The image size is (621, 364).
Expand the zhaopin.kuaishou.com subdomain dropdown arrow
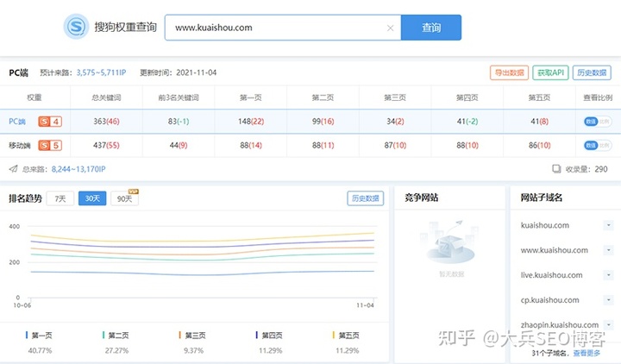(x=608, y=325)
